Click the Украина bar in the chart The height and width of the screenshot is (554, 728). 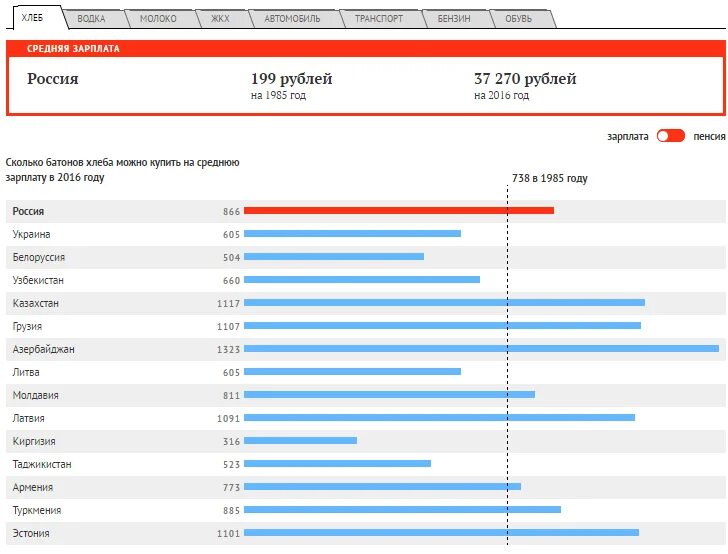352,234
